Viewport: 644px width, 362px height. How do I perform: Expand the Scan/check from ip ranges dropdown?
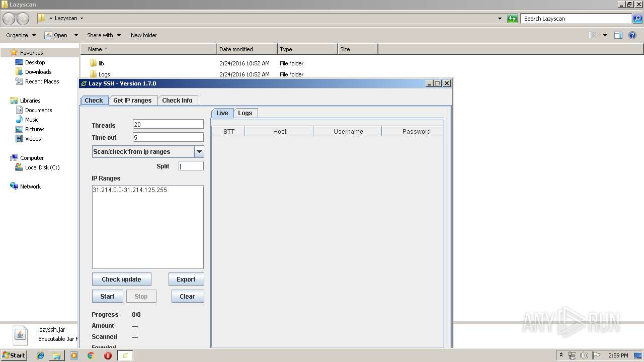tap(199, 152)
